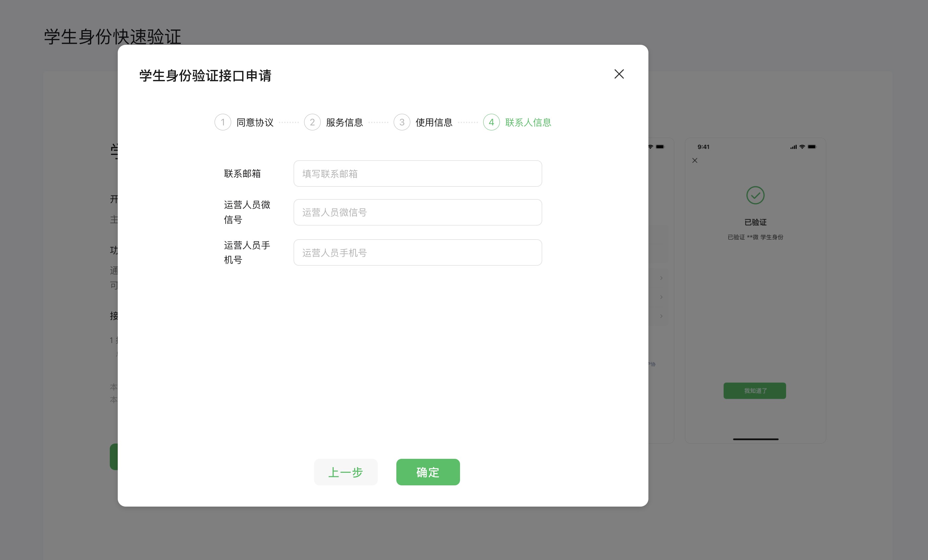Select the 联系人信息 step label
The height and width of the screenshot is (560, 928).
528,122
